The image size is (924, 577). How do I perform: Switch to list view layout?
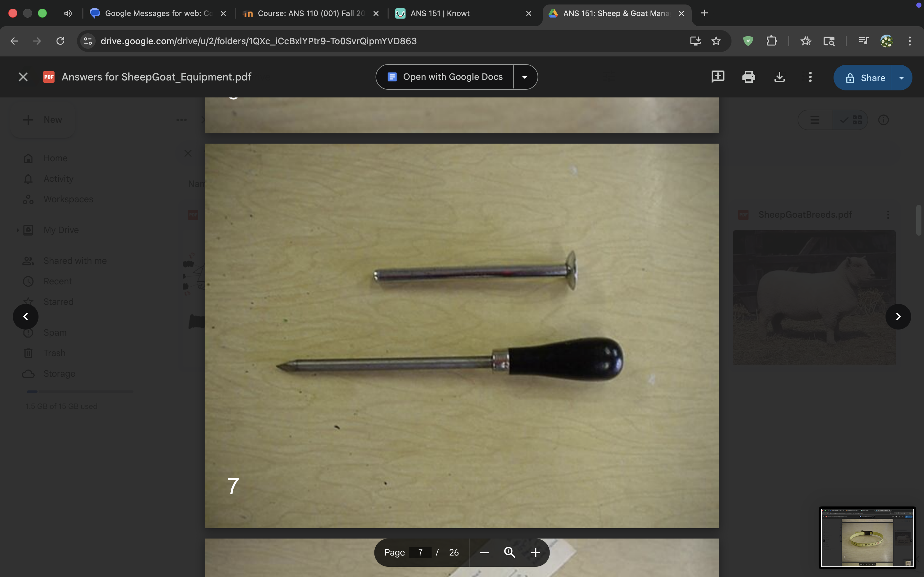coord(814,120)
